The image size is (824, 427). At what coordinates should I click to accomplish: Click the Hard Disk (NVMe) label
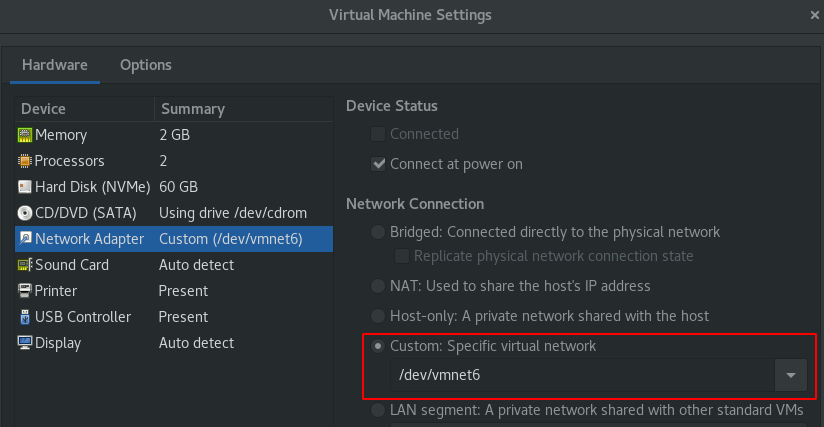92,187
